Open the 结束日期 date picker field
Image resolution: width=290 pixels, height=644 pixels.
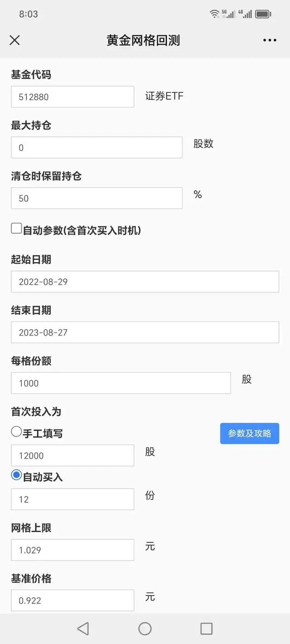pyautogui.click(x=145, y=332)
